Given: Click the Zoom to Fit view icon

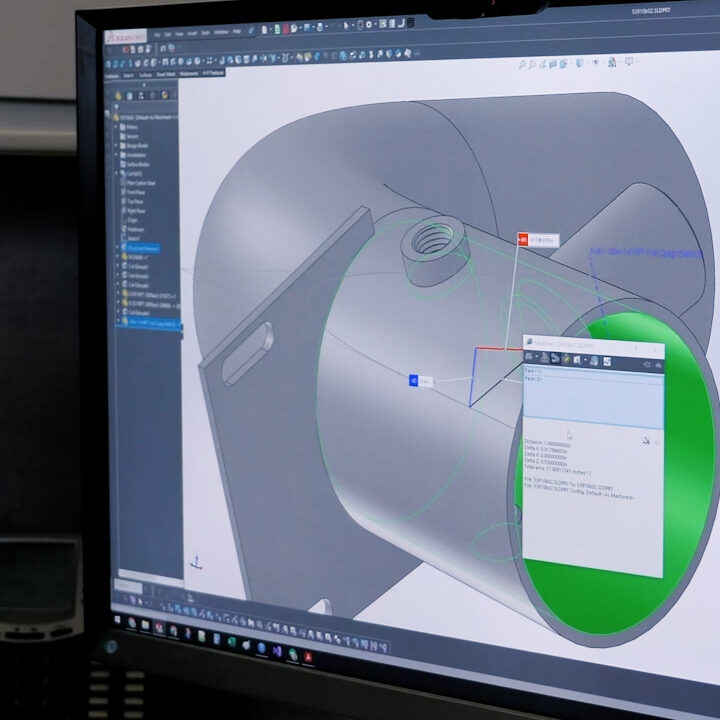Looking at the screenshot, I should tap(524, 63).
